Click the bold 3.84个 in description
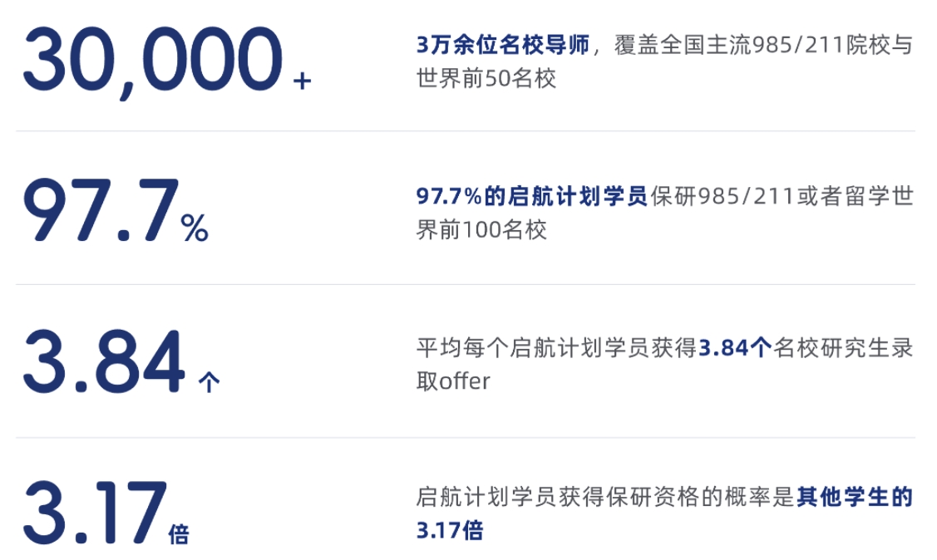Image resolution: width=937 pixels, height=560 pixels. tap(735, 347)
